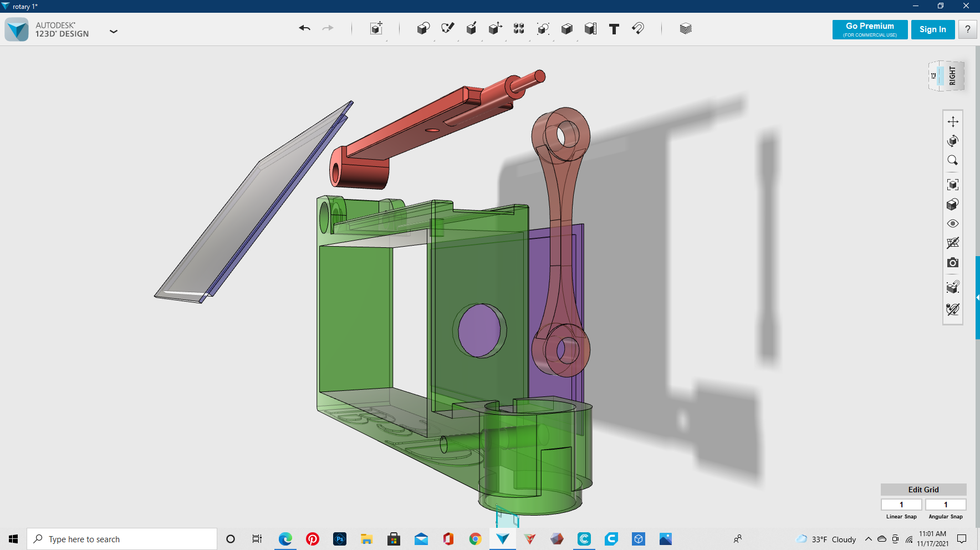Viewport: 980px width, 550px height.
Task: Click the RIGHT face of view cube
Action: [x=952, y=76]
